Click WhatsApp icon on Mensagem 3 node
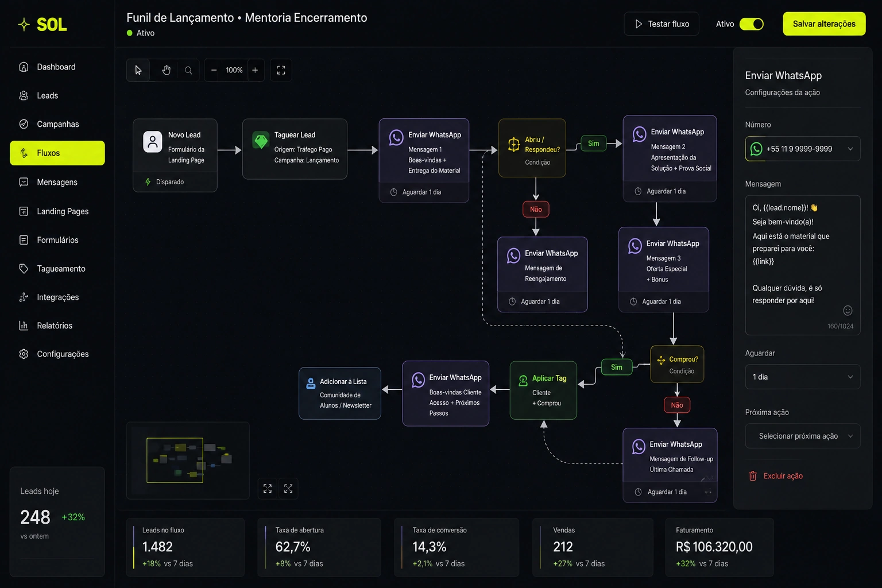The image size is (882, 588). [x=635, y=246]
